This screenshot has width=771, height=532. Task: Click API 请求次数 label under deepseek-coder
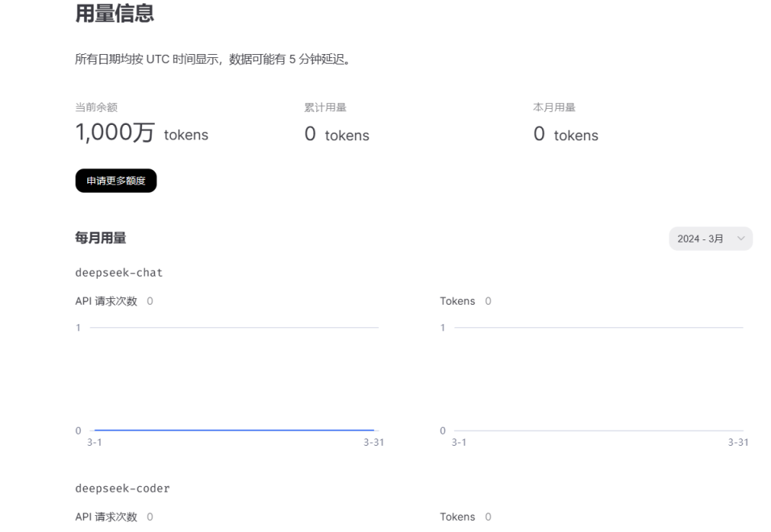(106, 517)
